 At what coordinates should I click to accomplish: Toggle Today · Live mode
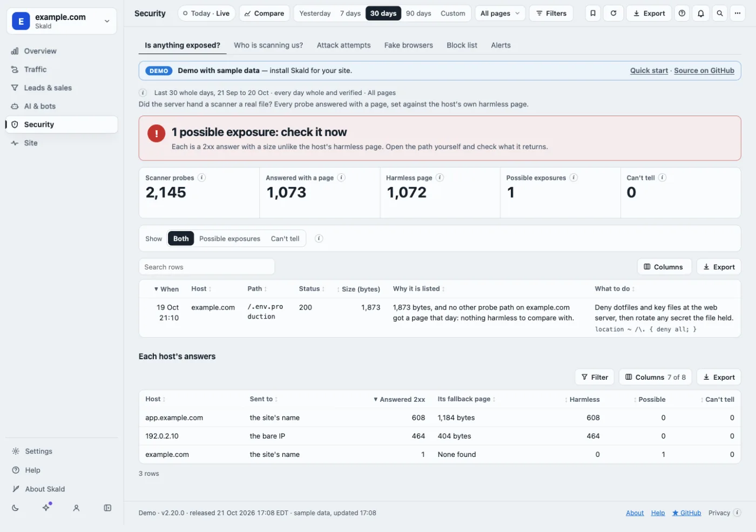[206, 13]
